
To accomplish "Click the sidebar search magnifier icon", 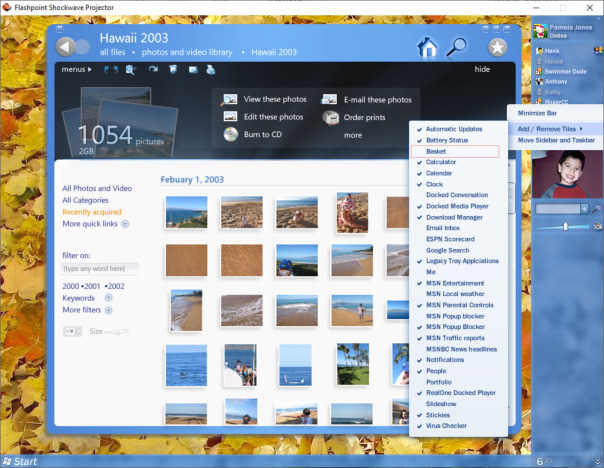I will [x=596, y=209].
